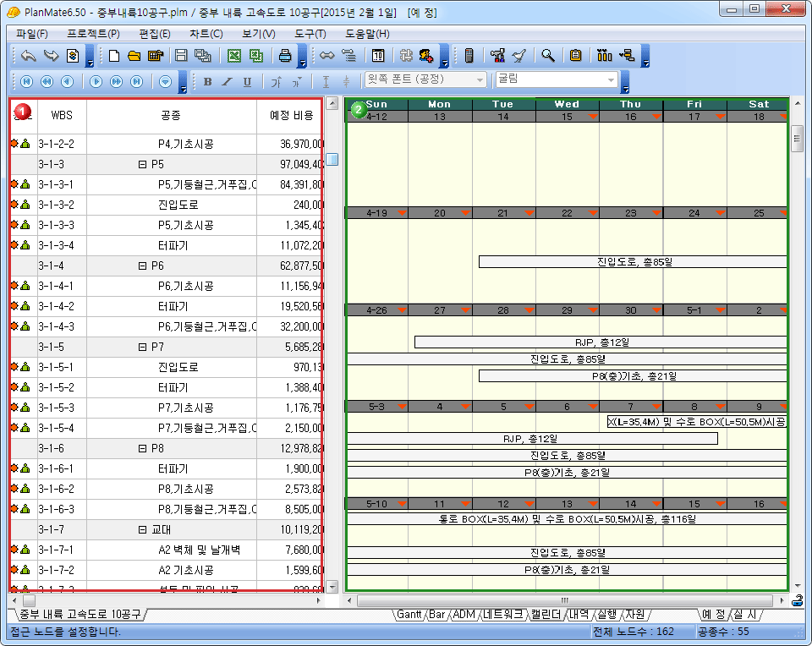Screen dimensions: 812x646
Task: Switch to the 네트워크 tab
Action: (502, 615)
